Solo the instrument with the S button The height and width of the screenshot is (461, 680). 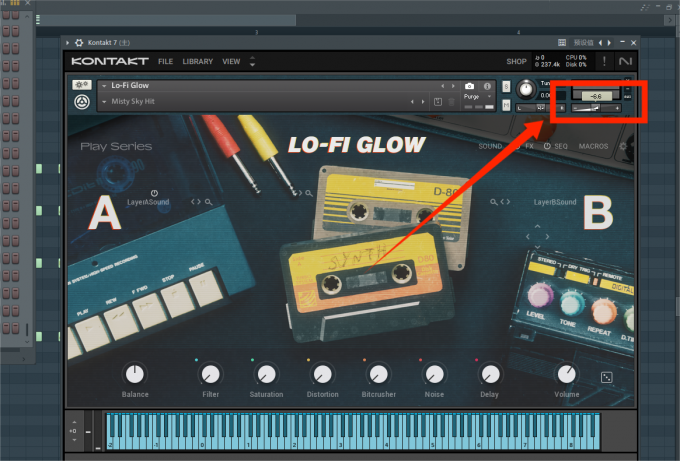point(506,86)
